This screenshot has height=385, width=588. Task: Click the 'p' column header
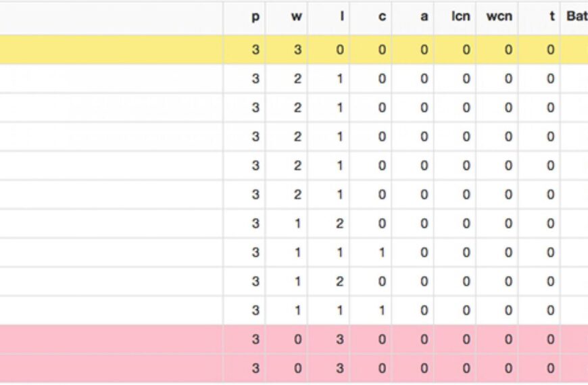point(255,17)
